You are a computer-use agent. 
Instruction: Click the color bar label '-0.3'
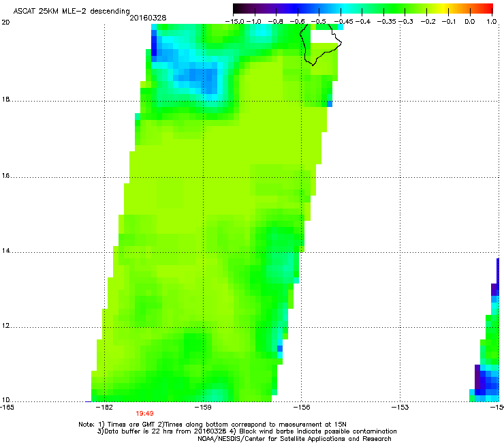pos(406,22)
